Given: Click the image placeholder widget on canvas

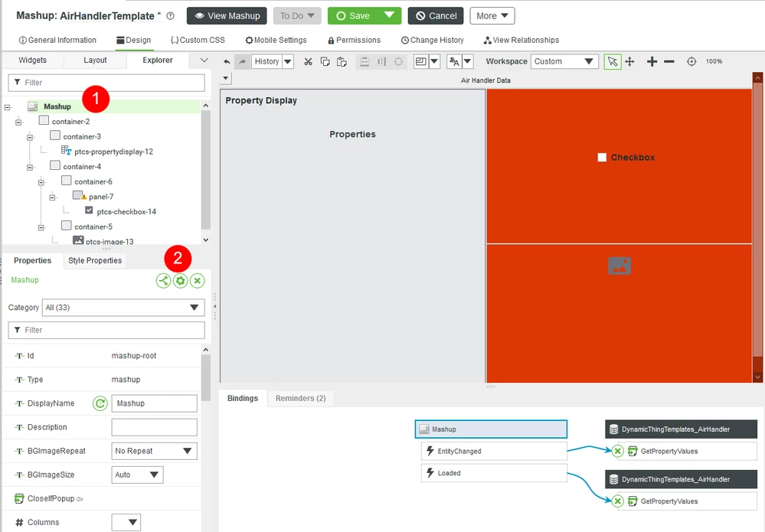Looking at the screenshot, I should (620, 266).
